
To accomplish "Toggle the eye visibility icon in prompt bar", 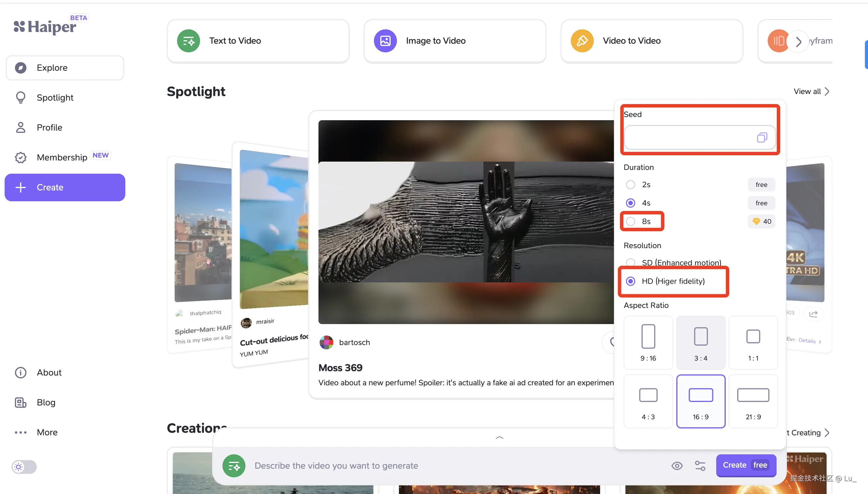I will 677,466.
